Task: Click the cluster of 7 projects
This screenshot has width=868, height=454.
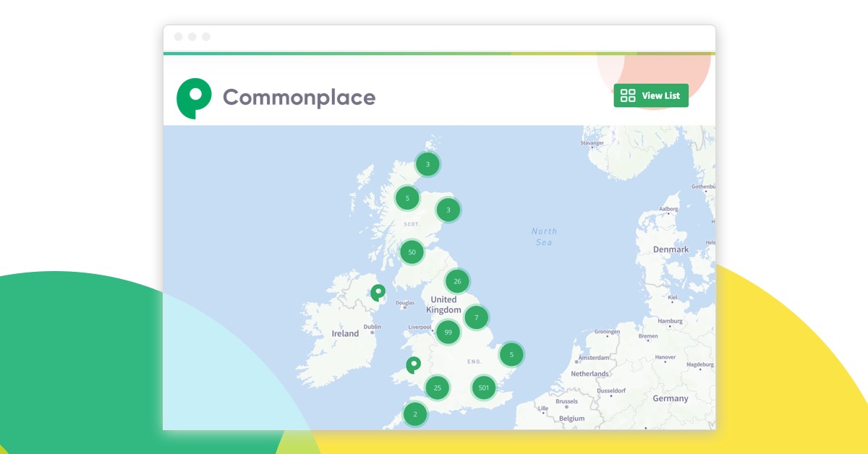Action: tap(476, 317)
